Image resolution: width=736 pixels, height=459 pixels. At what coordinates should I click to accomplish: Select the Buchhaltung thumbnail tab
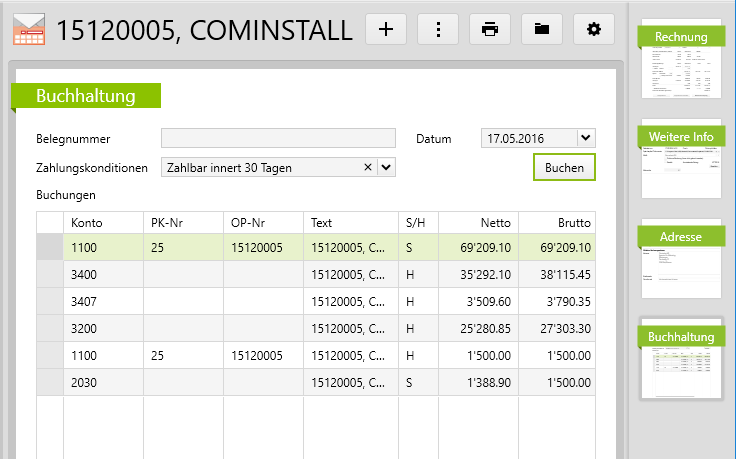coord(681,337)
